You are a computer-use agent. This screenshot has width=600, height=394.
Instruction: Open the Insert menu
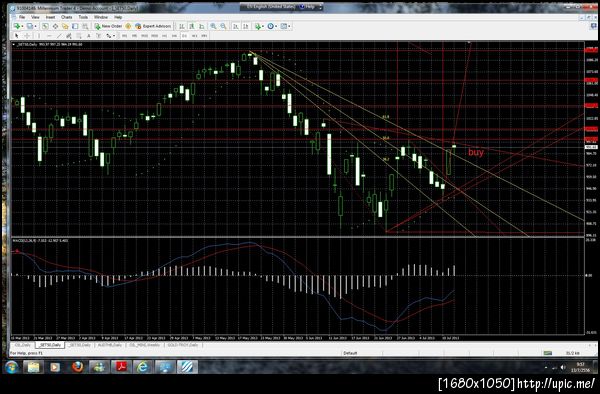point(50,17)
